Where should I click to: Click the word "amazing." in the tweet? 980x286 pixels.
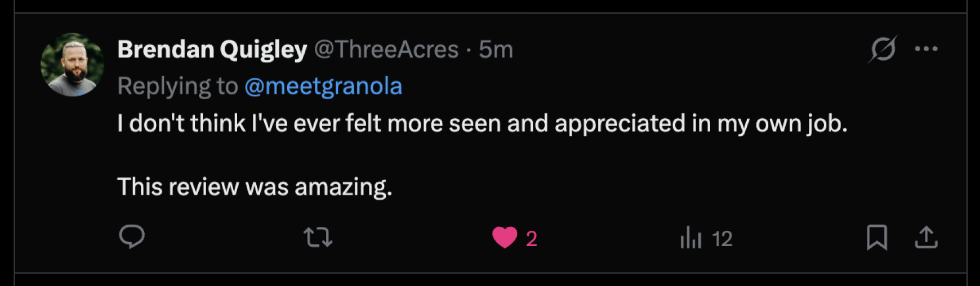click(x=343, y=186)
